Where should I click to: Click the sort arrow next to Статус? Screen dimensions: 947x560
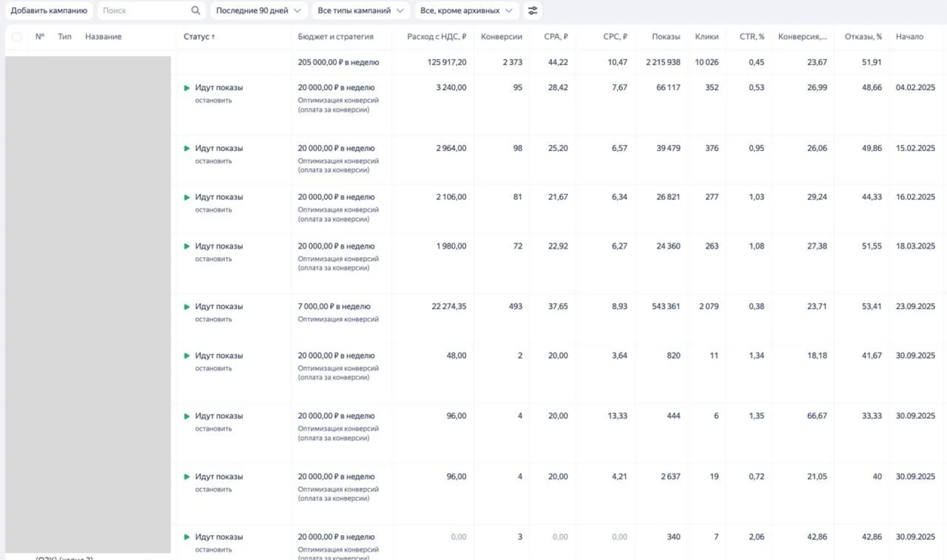pos(213,37)
